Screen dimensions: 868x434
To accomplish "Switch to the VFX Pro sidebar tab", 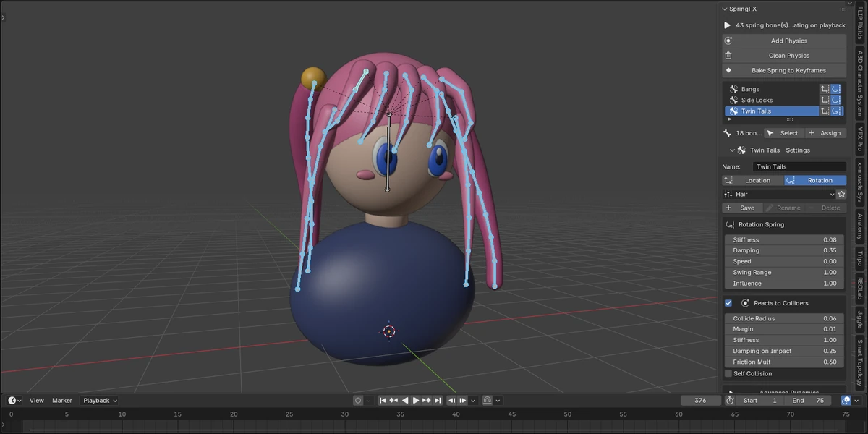I will point(860,138).
